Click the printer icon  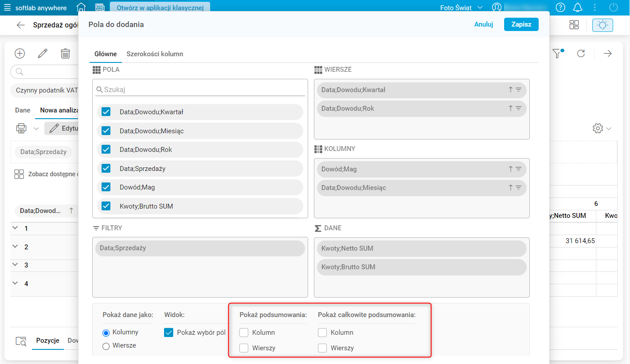[21, 128]
